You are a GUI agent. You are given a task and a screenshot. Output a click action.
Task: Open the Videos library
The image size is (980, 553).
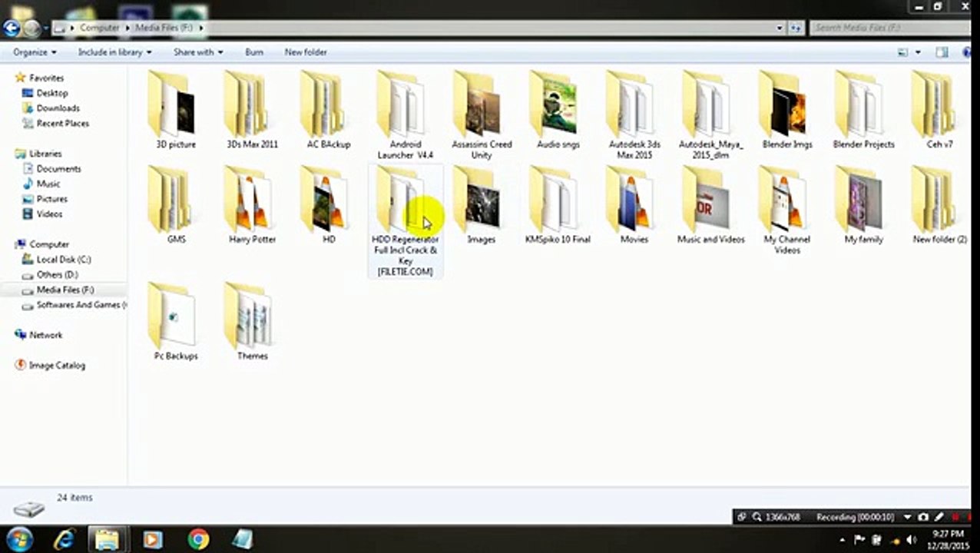[49, 214]
